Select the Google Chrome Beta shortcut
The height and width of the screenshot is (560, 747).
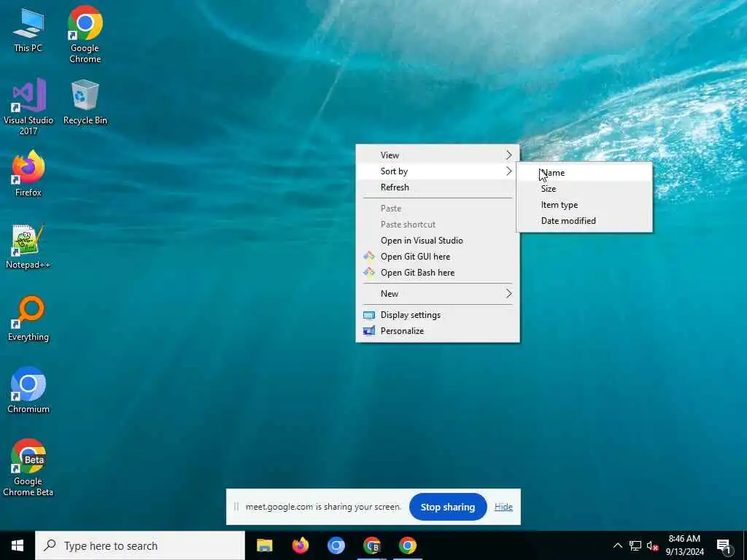click(x=28, y=467)
